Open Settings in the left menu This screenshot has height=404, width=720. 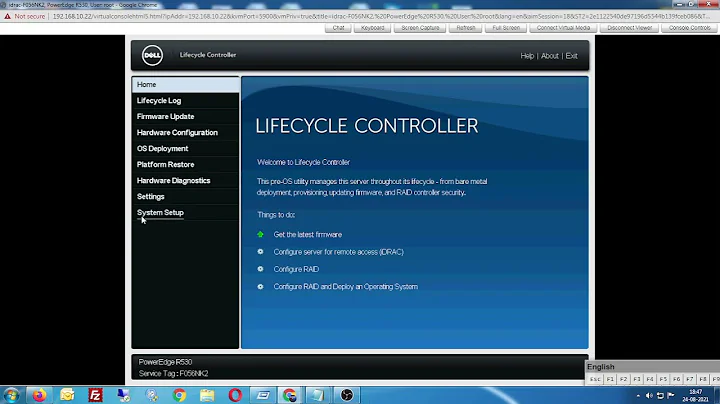tap(186, 196)
